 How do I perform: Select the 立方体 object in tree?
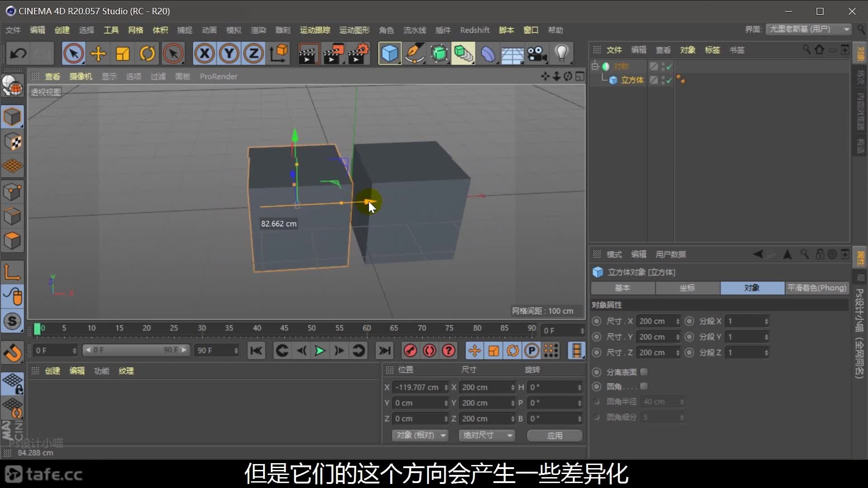[x=632, y=80]
